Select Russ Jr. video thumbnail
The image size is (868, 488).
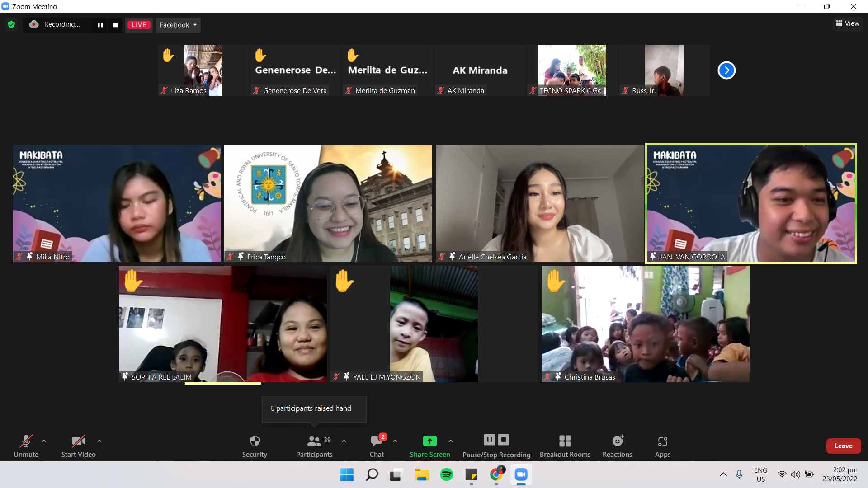[664, 70]
